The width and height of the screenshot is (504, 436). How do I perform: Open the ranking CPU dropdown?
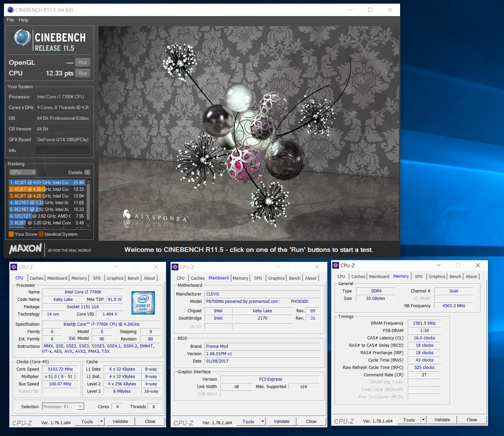22,172
